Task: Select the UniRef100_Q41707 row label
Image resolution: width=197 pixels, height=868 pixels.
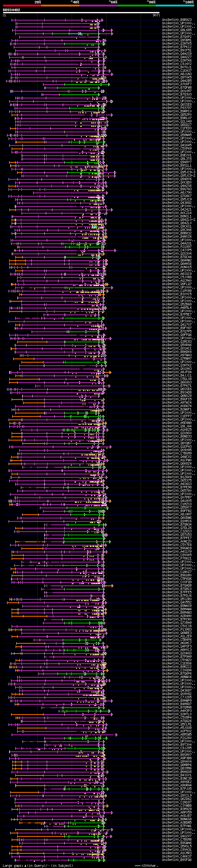Action: pyautogui.click(x=177, y=325)
